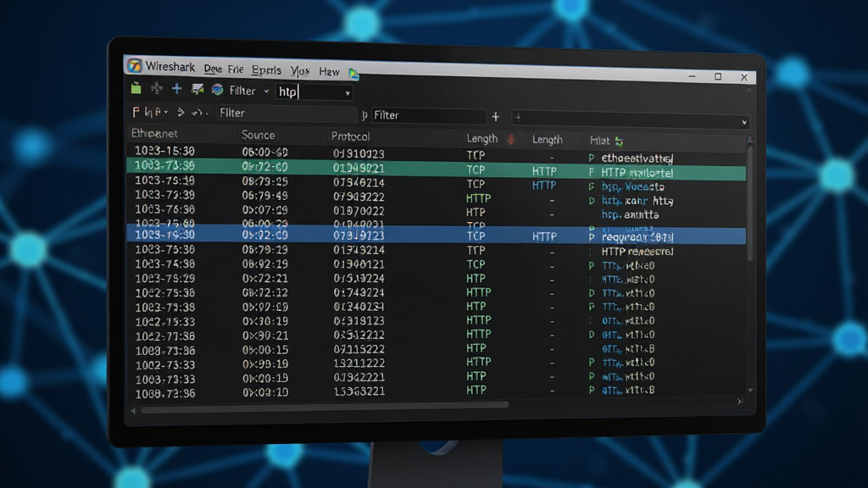Screen dimensions: 868x488
Task: Open the green folder icon in toolbar
Action: click(136, 88)
